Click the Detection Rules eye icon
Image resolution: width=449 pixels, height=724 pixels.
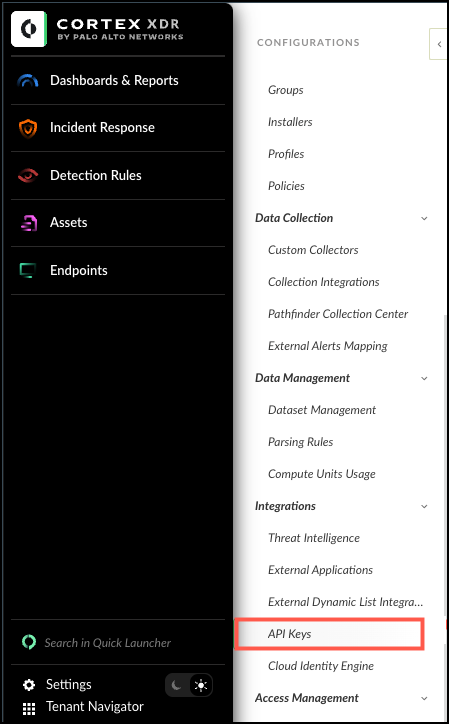tap(28, 175)
